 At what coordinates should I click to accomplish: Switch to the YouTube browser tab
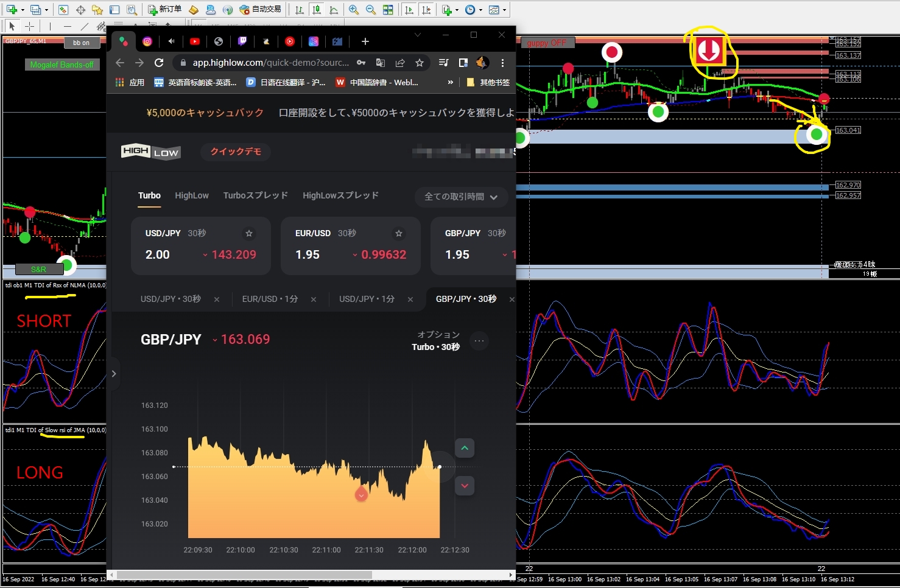(x=195, y=41)
